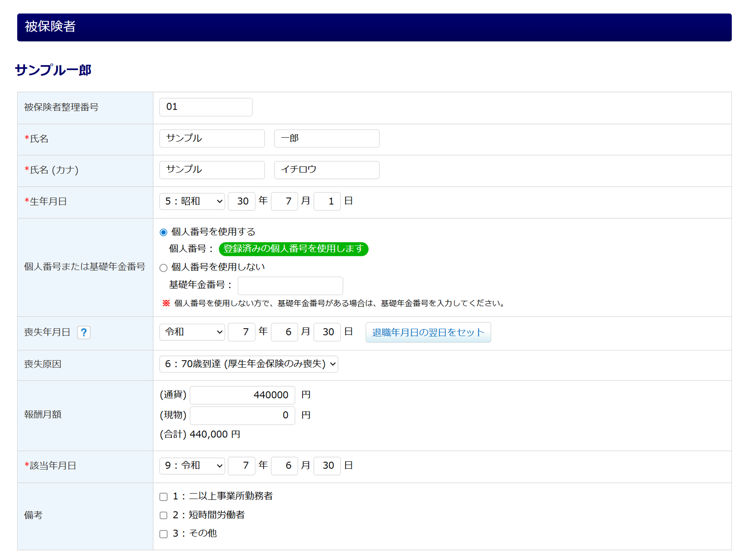
Task: Check 1：二以上事業所勤務者 checkbox
Action: click(x=163, y=497)
